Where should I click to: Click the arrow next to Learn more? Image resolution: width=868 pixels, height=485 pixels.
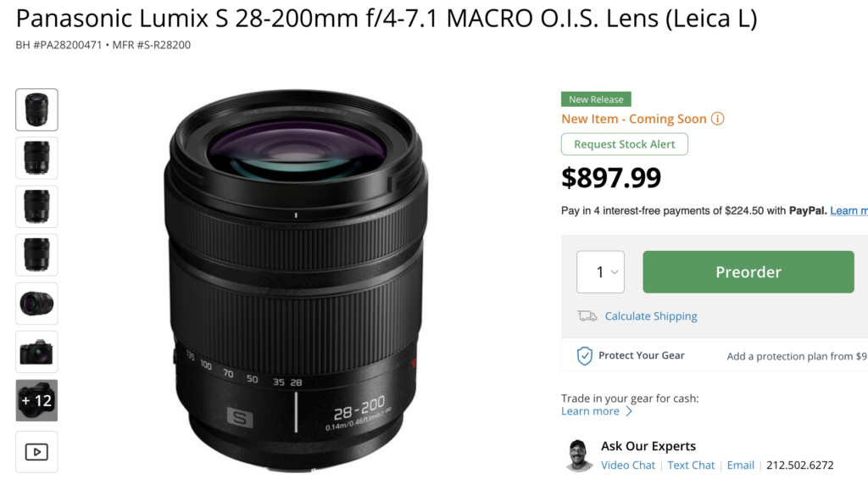[629, 412]
